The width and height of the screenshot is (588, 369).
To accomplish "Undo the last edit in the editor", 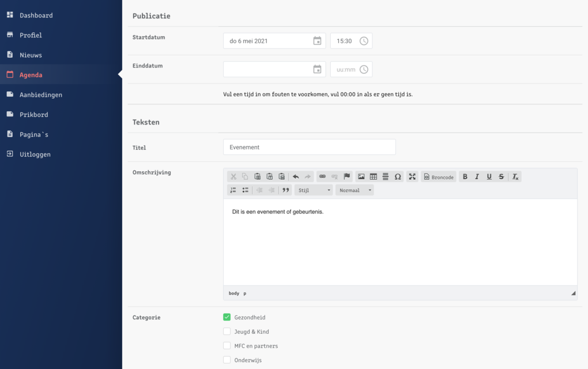I will coord(296,177).
